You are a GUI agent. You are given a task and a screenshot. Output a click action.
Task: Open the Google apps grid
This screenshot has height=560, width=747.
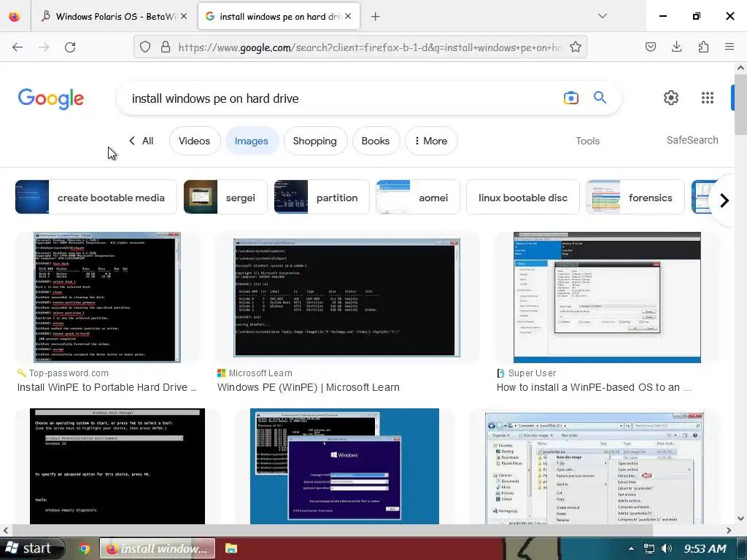pos(708,98)
